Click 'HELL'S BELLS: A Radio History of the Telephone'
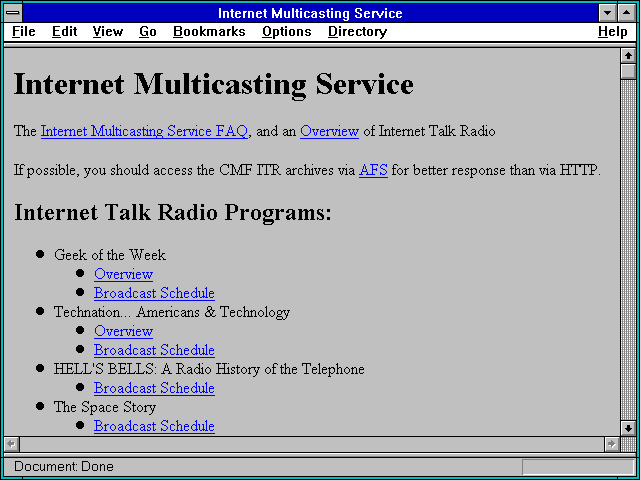The image size is (640, 480). [209, 369]
